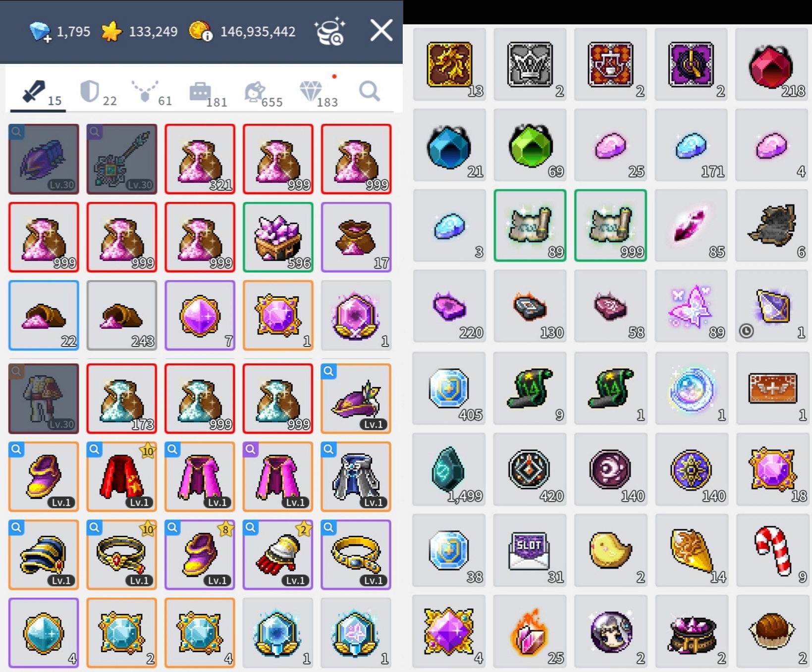Open the accessories necklace tab showing 61
Viewport: 812px width, 672px height.
151,93
